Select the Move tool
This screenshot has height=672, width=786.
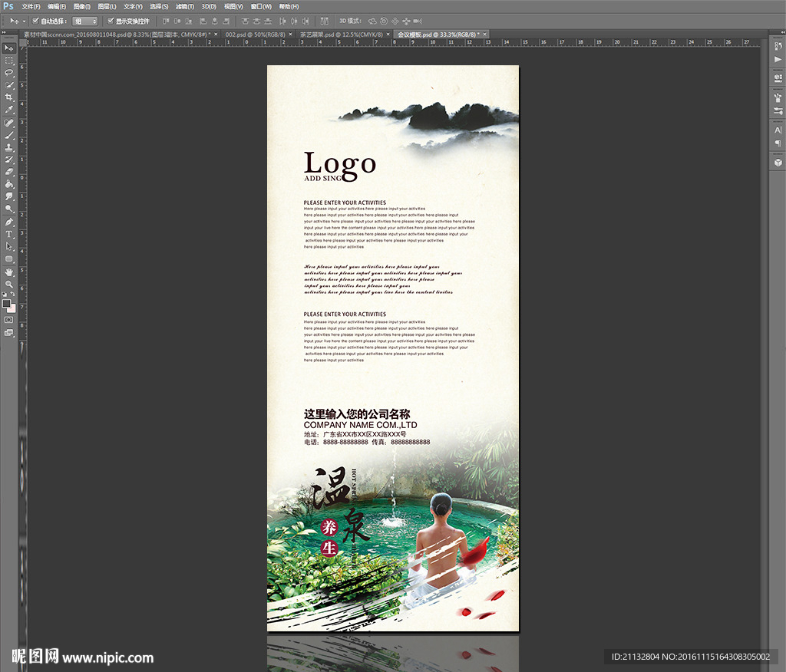[9, 48]
